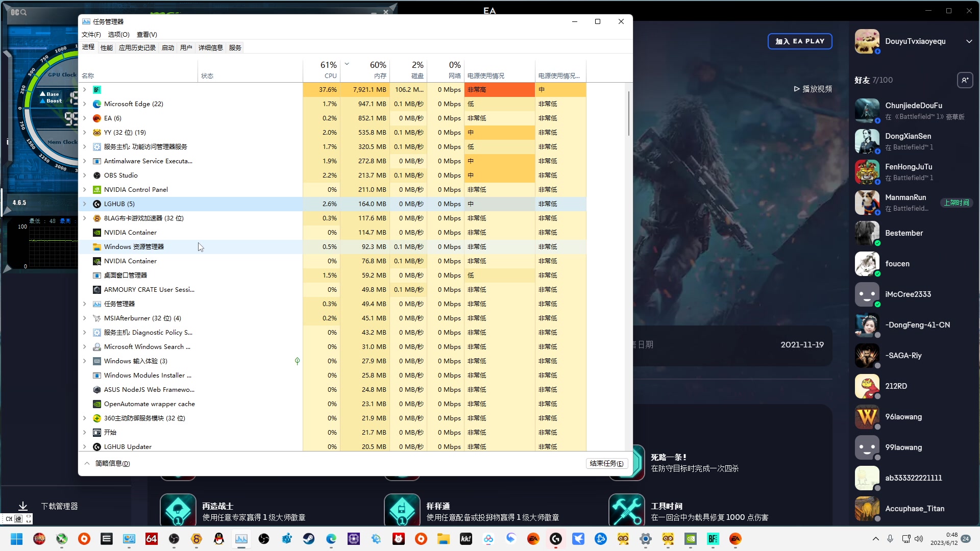Select the "LGHUB Updater" process row

coord(333,447)
